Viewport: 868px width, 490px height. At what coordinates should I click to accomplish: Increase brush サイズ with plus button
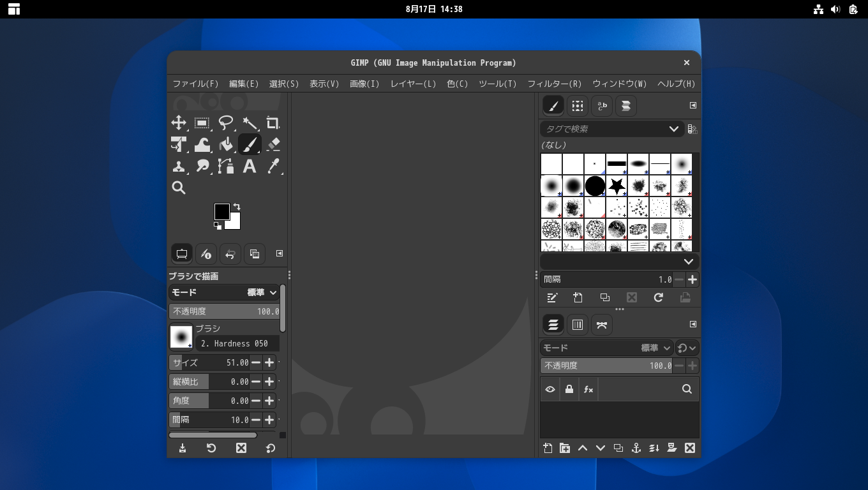[269, 362]
